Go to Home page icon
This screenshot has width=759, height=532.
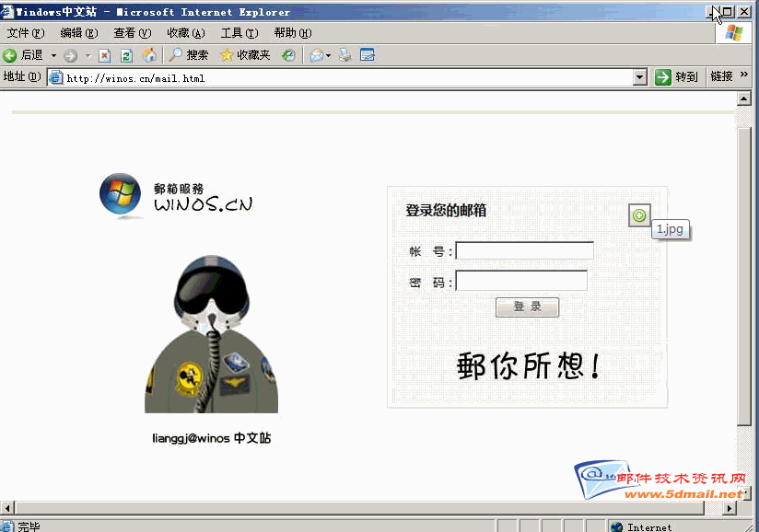click(148, 55)
